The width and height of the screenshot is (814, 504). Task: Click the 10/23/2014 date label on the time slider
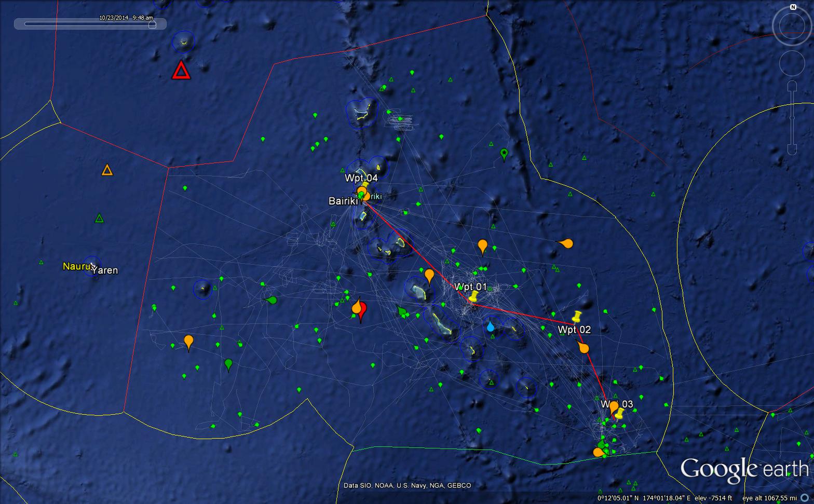click(x=114, y=18)
